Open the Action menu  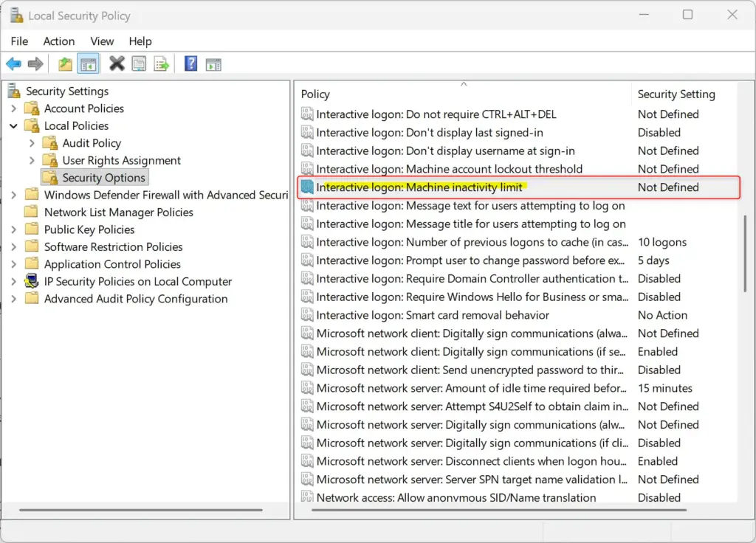[59, 41]
